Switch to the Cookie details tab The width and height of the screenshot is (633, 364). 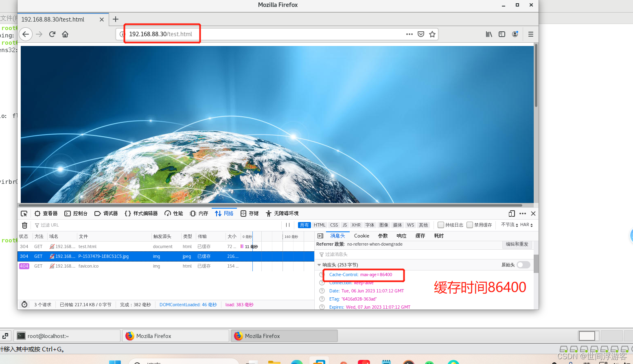tap(361, 236)
